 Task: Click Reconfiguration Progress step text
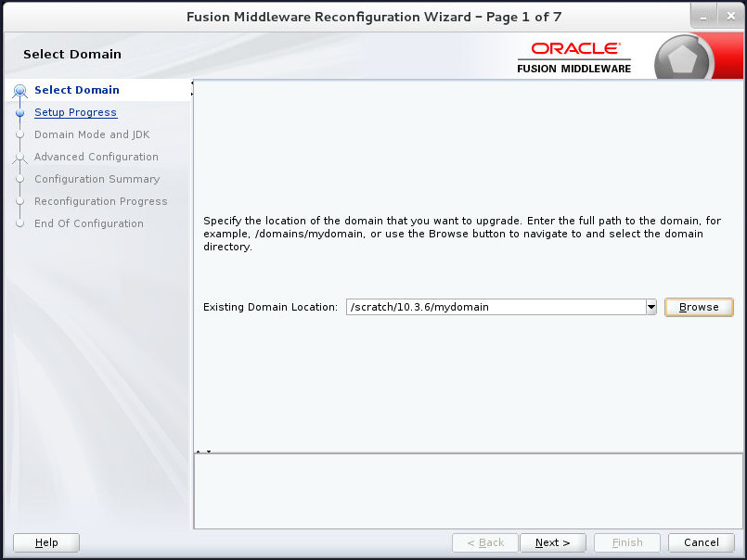(101, 201)
